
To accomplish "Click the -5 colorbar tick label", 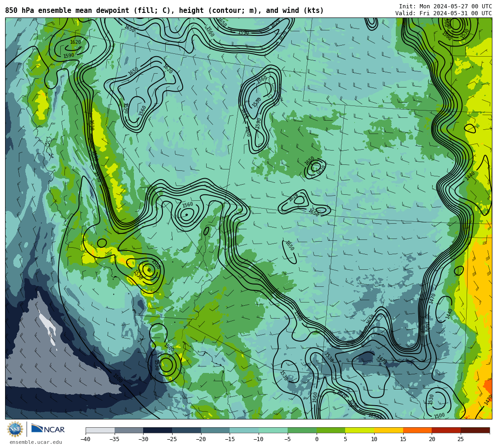I will point(288,439).
